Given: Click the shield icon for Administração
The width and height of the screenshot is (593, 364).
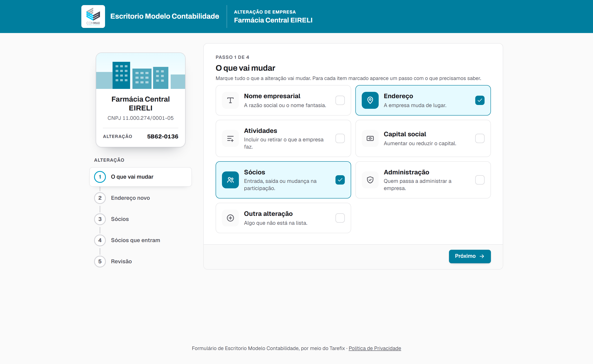Looking at the screenshot, I should coord(370,180).
